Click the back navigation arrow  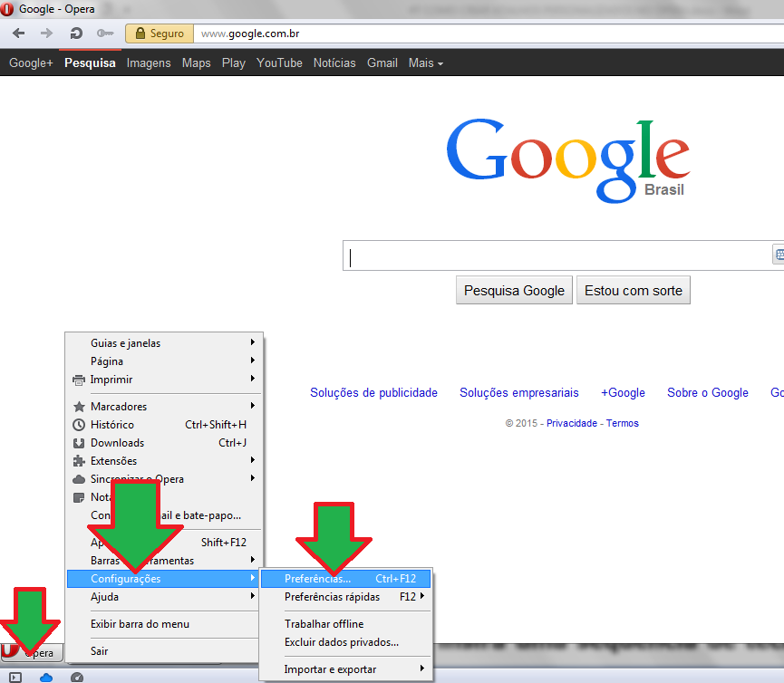19,33
